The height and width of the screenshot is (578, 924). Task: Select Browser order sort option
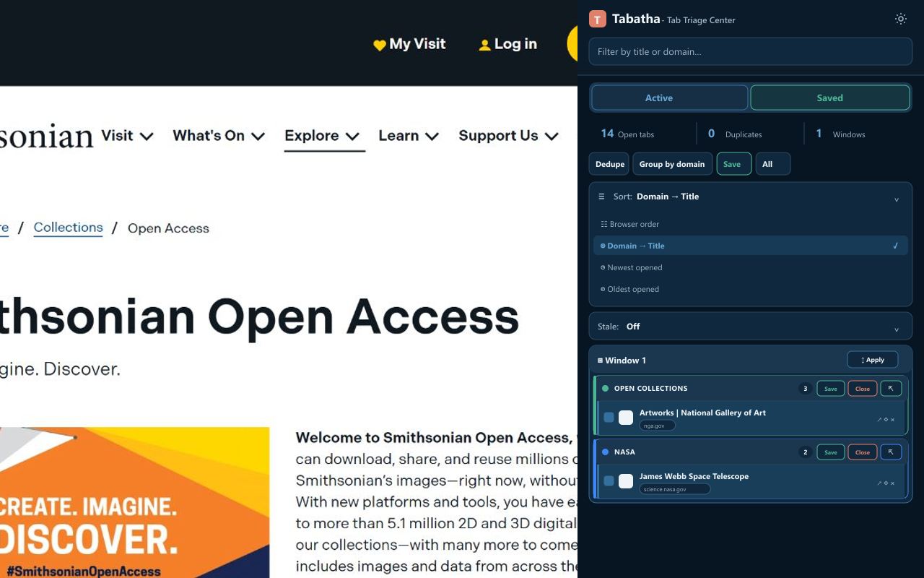pyautogui.click(x=751, y=224)
